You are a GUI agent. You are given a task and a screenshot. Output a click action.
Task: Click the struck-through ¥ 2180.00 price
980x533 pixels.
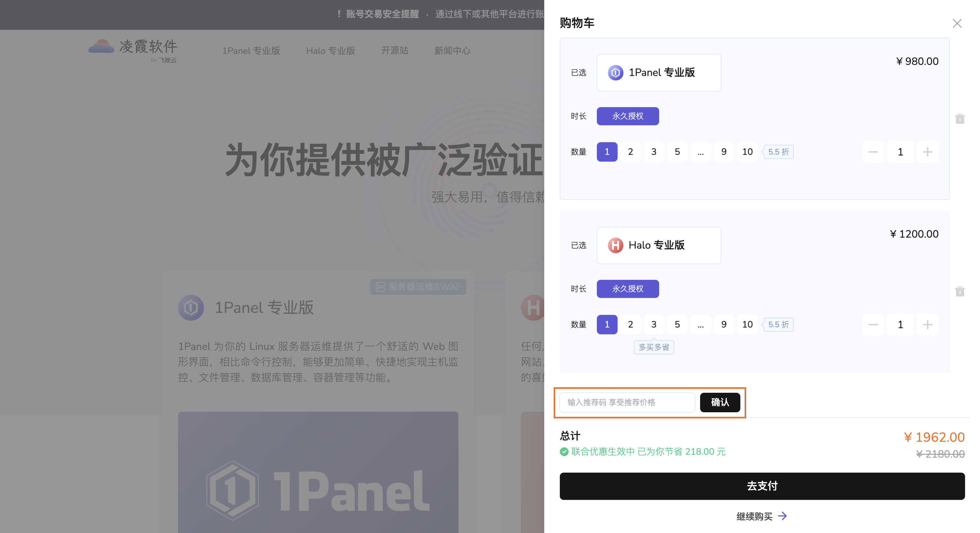tap(940, 454)
